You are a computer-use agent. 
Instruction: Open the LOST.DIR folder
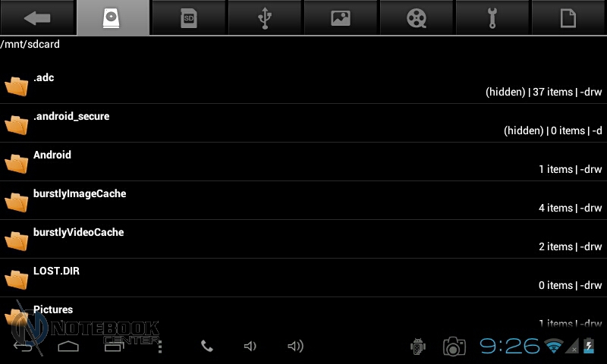[x=303, y=278]
